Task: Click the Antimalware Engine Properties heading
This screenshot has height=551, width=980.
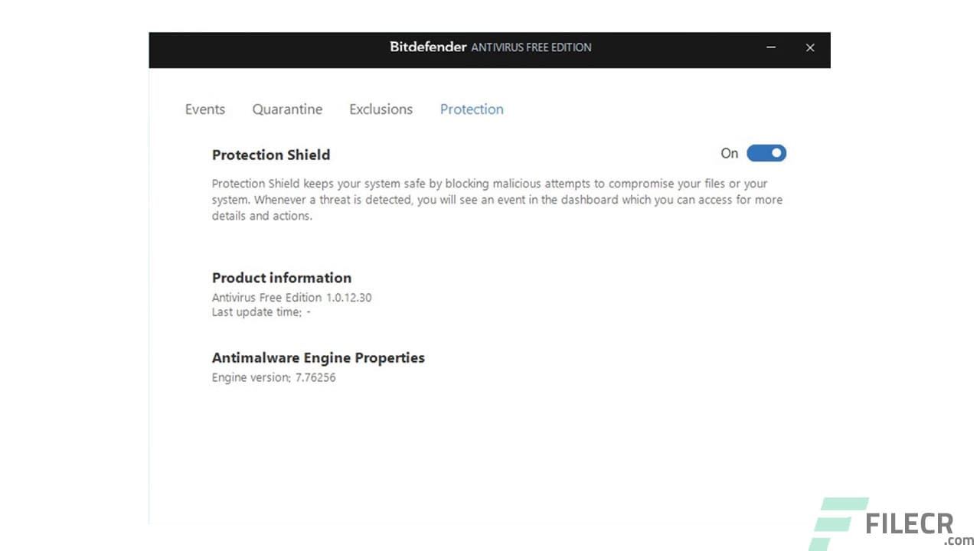Action: (318, 357)
